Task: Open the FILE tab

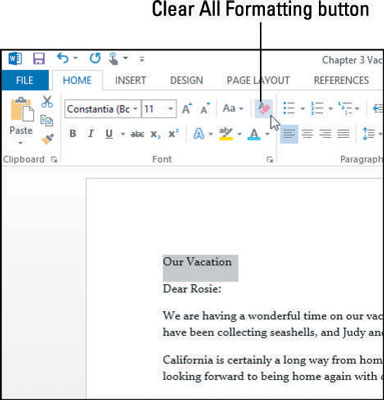Action: [25, 80]
